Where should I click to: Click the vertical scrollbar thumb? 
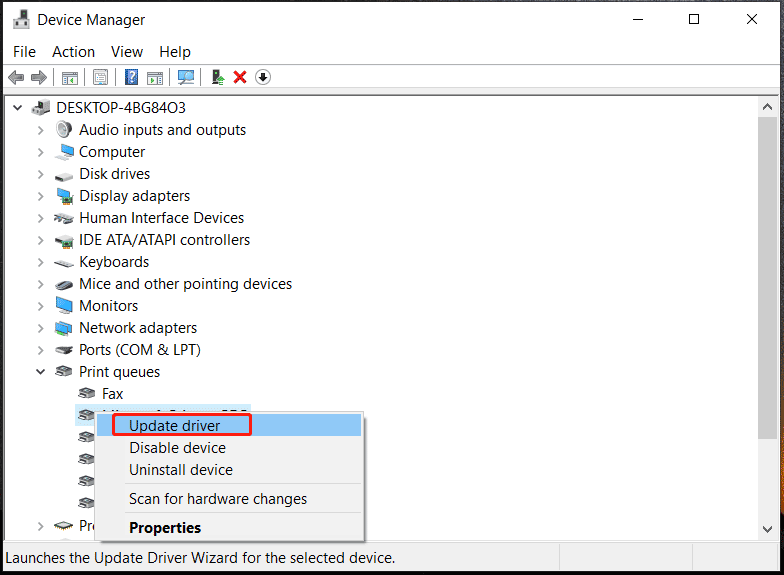[x=768, y=278]
